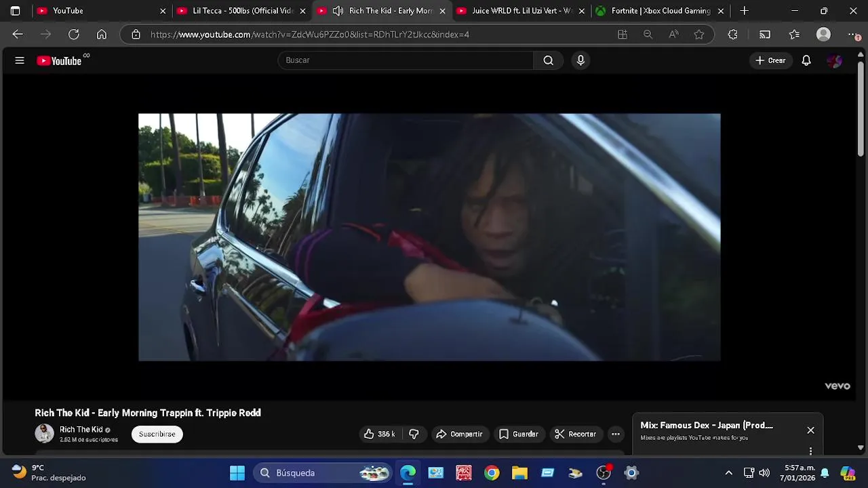
Task: Open the clock 5:57 a.m. calendar
Action: 799,473
